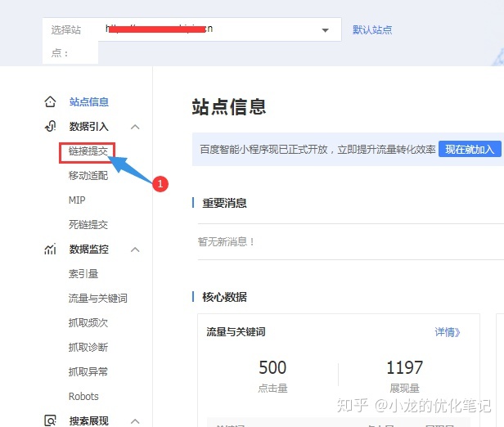Click the home icon beside 站点信息
This screenshot has height=427, width=504.
tap(50, 102)
